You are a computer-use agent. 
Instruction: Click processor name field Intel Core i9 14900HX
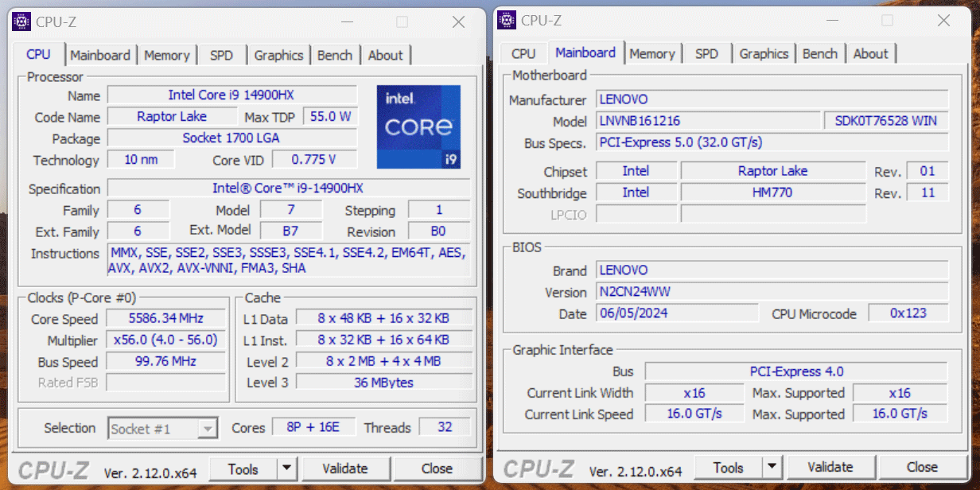point(231,95)
